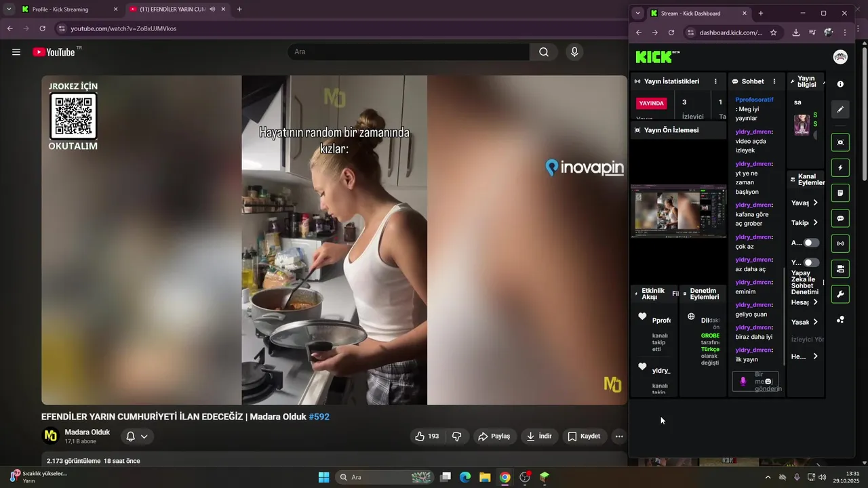The image size is (868, 488).
Task: Click the YouTube search magnifier button
Action: 544,52
